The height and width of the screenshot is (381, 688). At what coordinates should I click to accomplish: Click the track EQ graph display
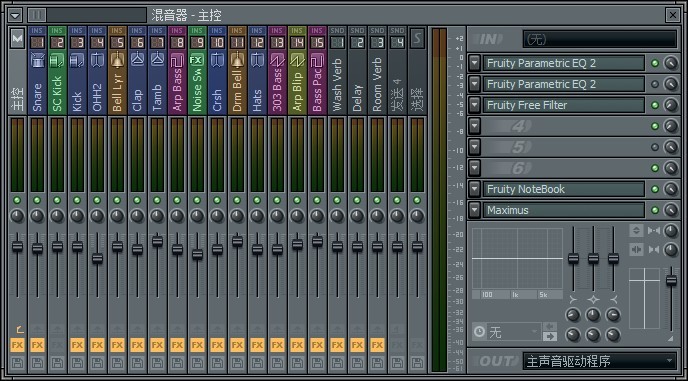point(517,259)
